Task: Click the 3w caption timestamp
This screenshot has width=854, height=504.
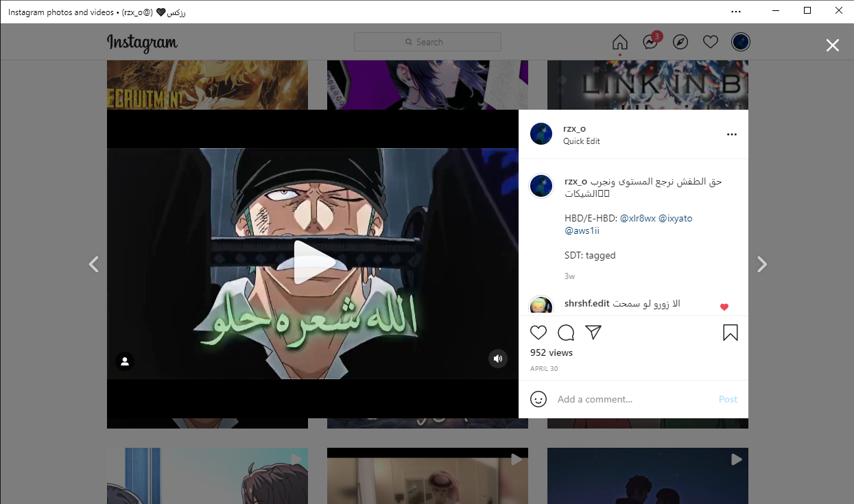Action: point(569,276)
